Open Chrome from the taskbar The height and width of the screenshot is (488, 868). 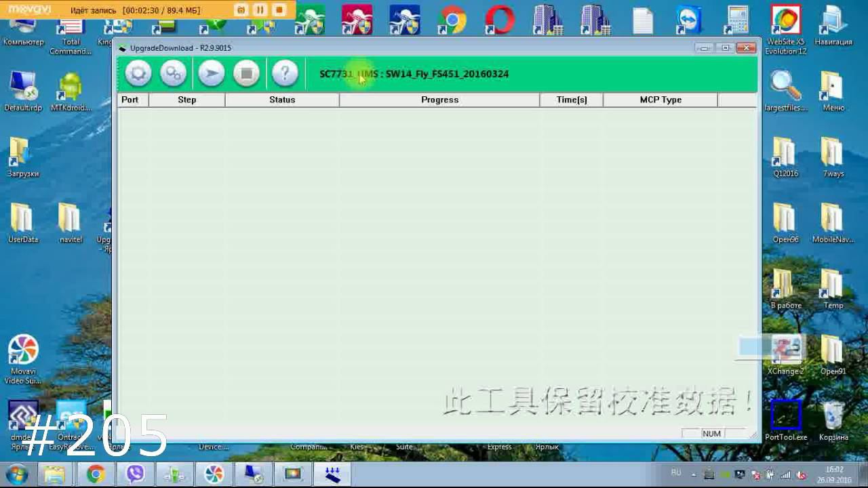95,474
